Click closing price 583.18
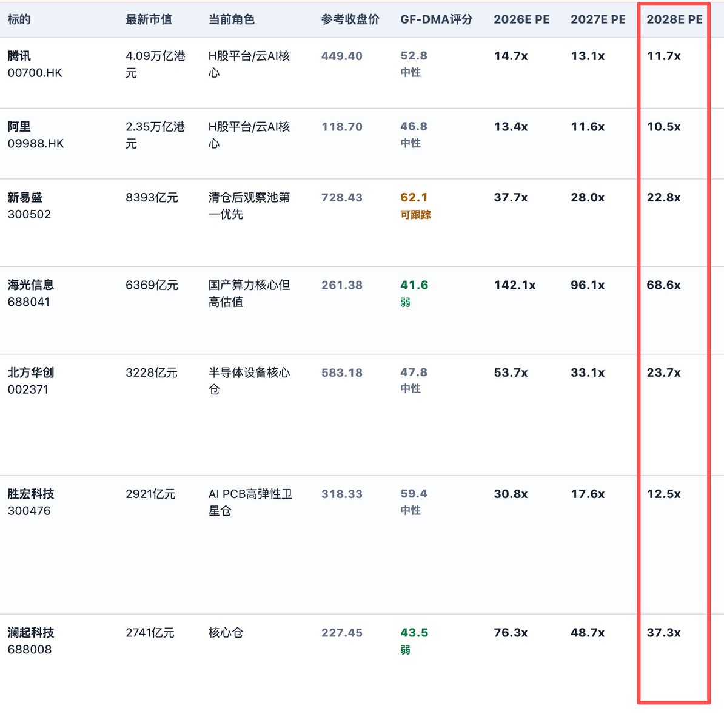This screenshot has height=728, width=724. coord(342,372)
